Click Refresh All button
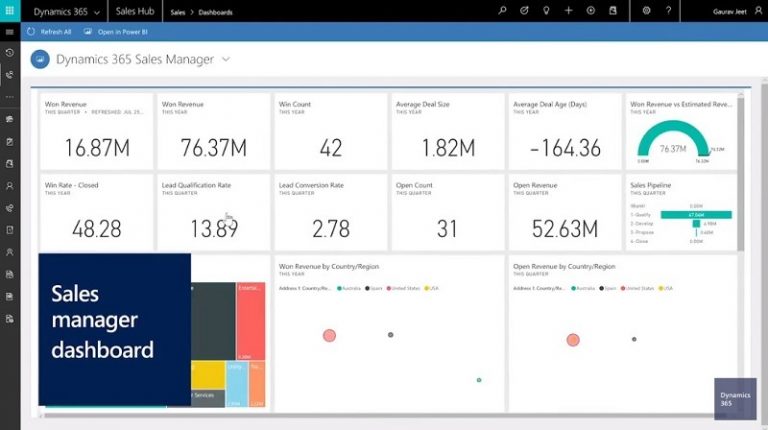The image size is (768, 430). pyautogui.click(x=50, y=32)
